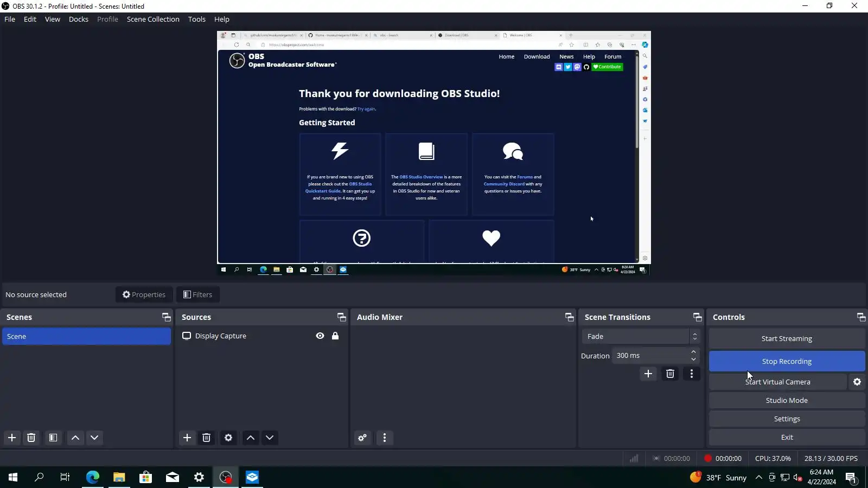
Task: Open transition properties three-dot menu
Action: tap(692, 374)
